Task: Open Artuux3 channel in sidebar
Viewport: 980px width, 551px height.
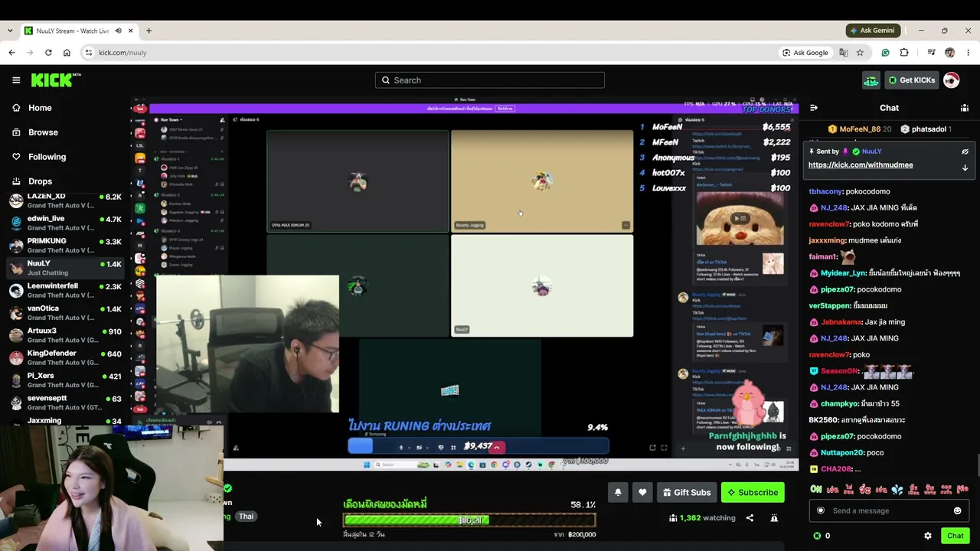Action: point(65,335)
